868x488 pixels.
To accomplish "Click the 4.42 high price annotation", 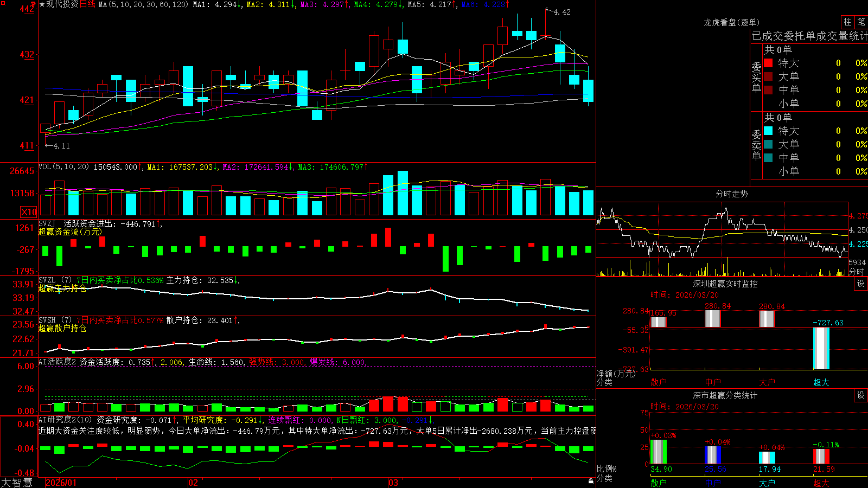I will tap(562, 12).
